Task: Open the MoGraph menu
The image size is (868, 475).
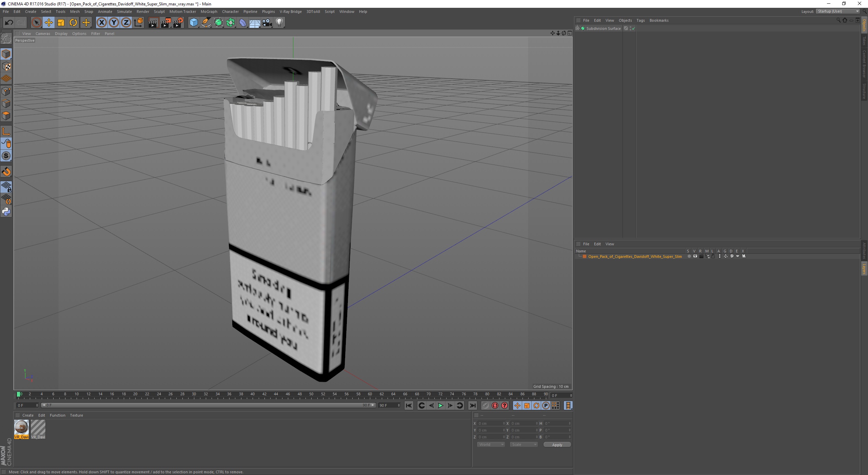Action: tap(209, 12)
